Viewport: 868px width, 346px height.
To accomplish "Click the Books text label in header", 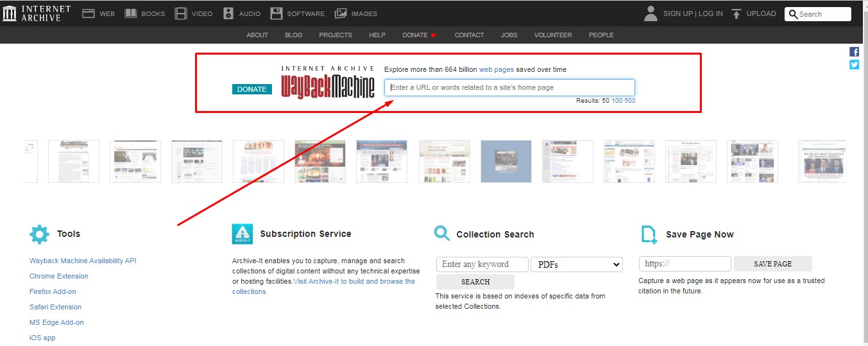I will coord(153,13).
